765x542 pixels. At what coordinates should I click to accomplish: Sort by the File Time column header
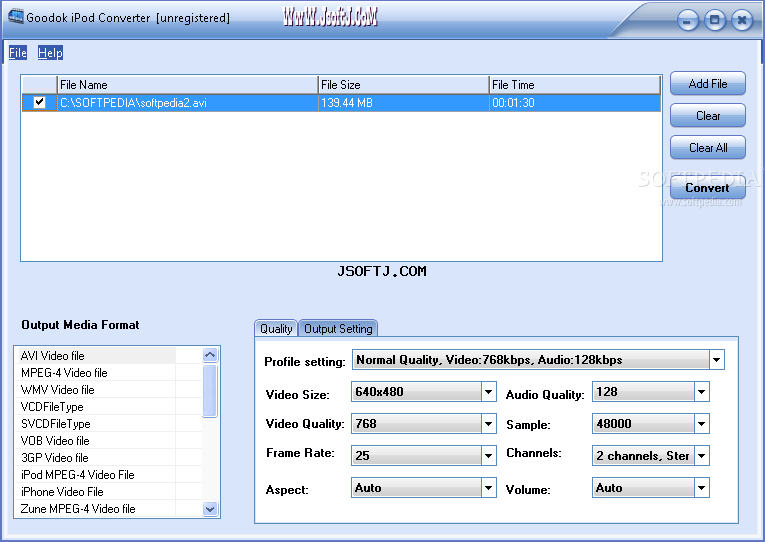point(575,85)
